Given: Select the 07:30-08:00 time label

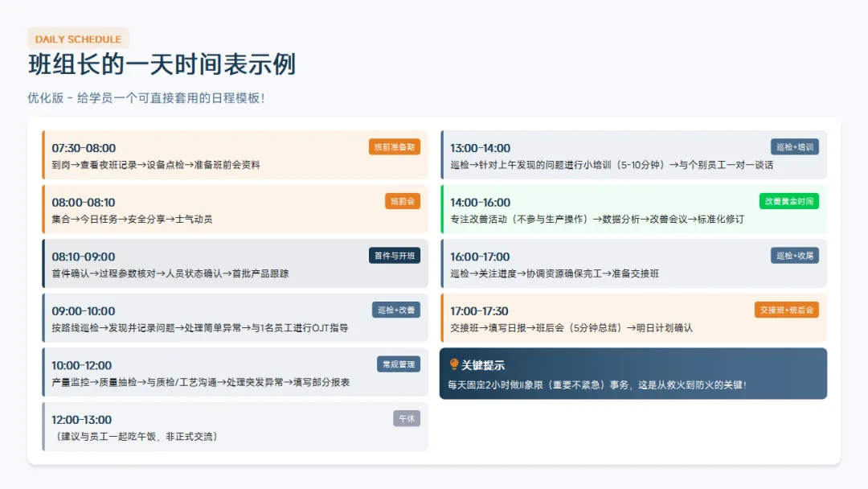Looking at the screenshot, I should point(84,148).
